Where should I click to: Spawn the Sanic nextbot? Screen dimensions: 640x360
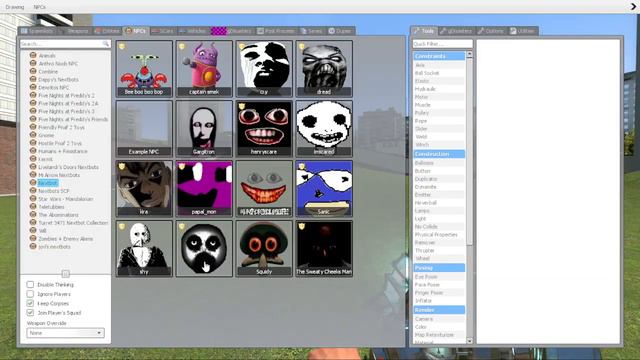pos(324,189)
